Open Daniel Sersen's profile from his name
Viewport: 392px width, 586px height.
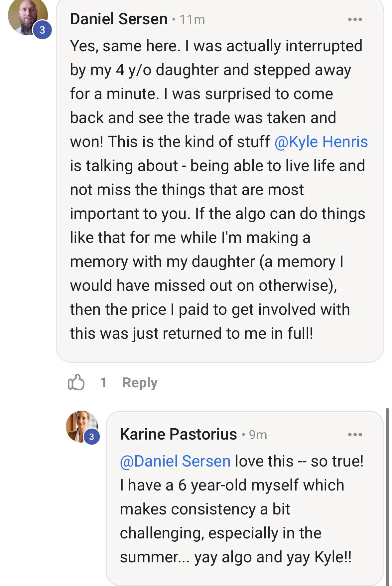point(119,19)
